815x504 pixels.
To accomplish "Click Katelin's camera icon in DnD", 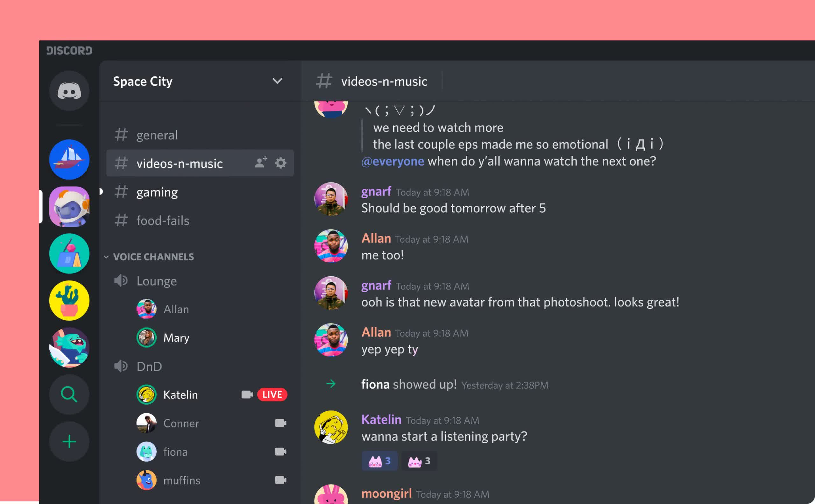I will point(247,394).
